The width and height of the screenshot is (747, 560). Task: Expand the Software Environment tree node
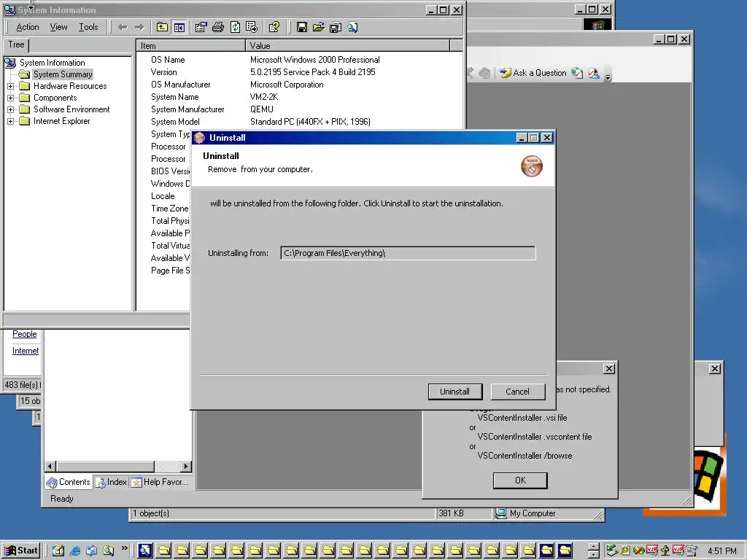pos(10,109)
